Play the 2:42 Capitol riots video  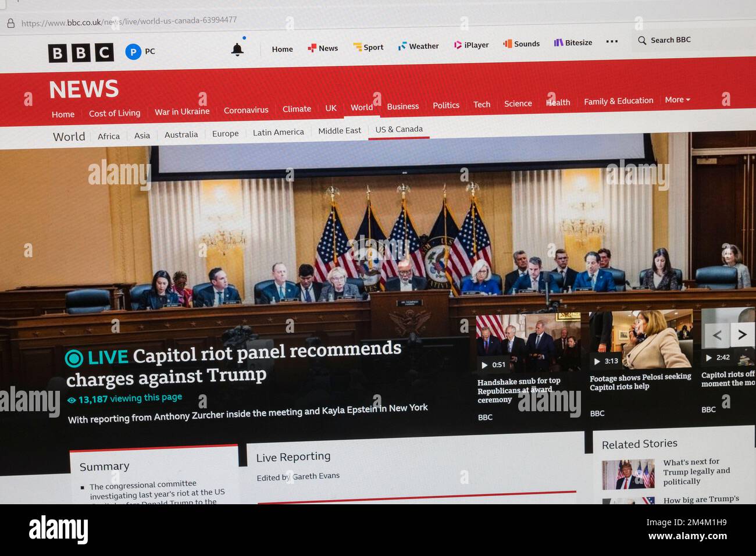[x=709, y=358]
